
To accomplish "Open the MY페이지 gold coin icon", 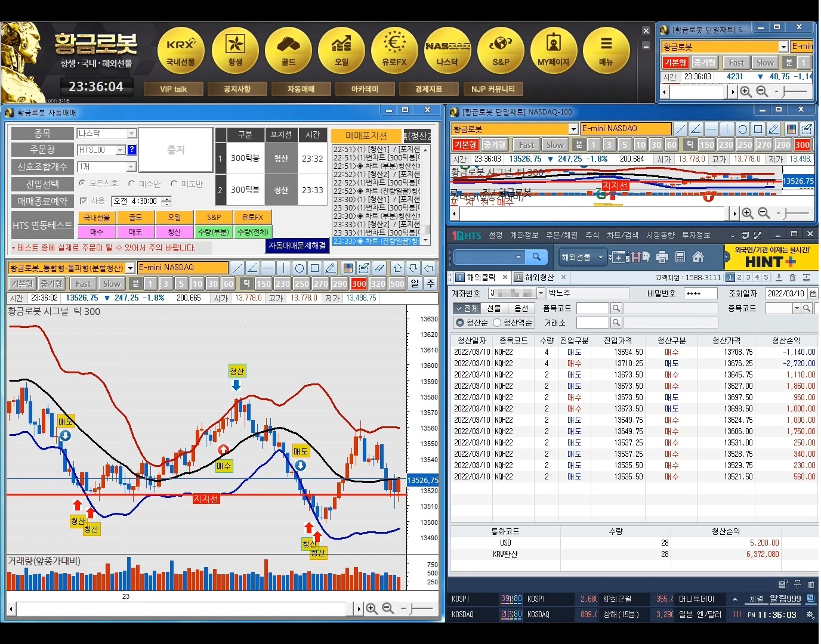I will click(554, 51).
